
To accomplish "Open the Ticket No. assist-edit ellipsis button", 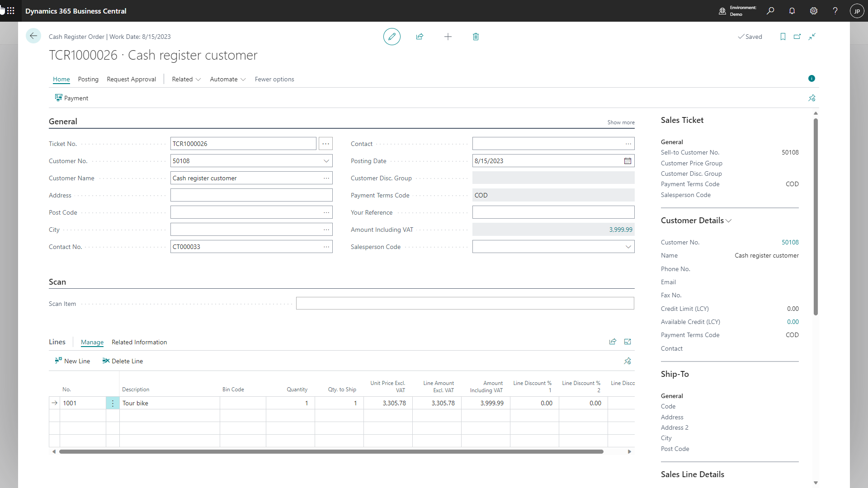I will pyautogui.click(x=325, y=144).
